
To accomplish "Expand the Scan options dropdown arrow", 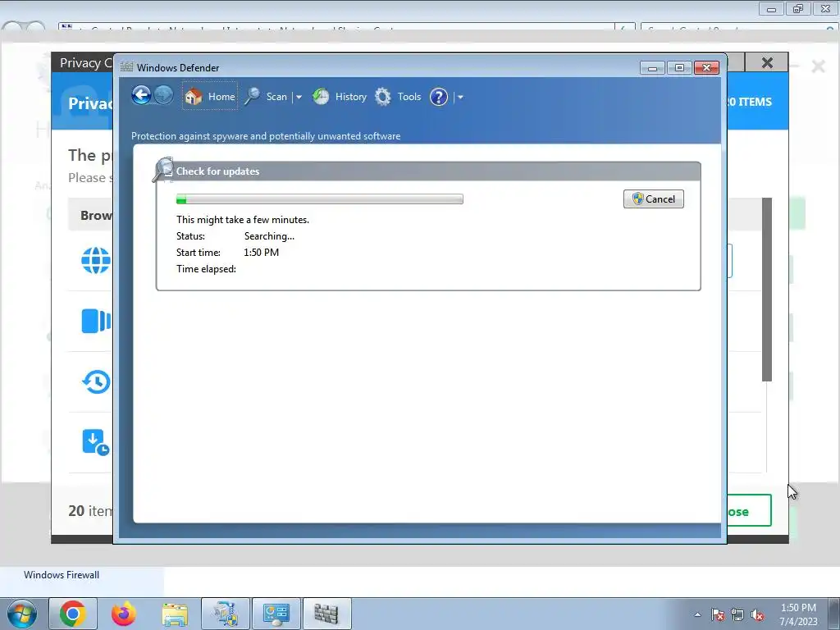I will (x=299, y=97).
